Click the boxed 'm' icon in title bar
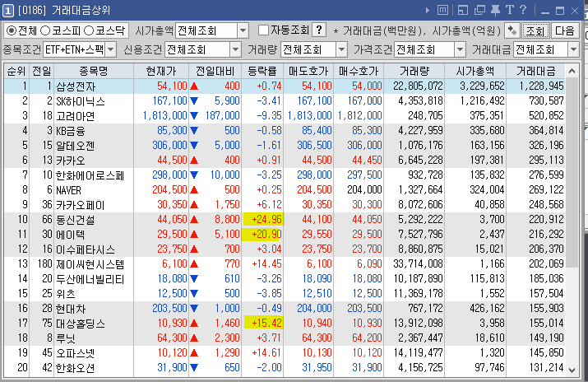 (x=442, y=10)
